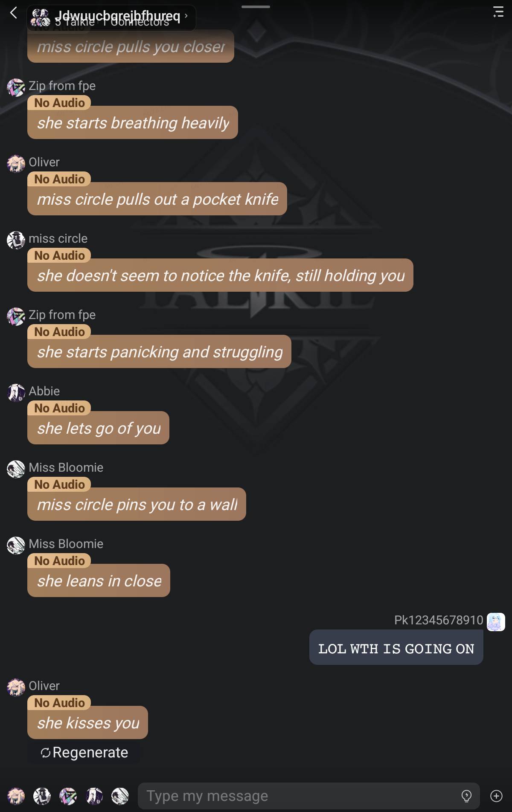Click the 'LOL WTH IS GOING ON' message bubble

(x=396, y=647)
